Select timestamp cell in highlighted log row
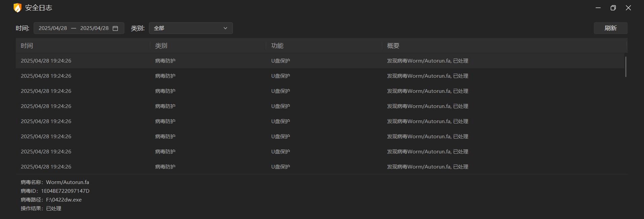Image resolution: width=644 pixels, height=219 pixels. (46, 61)
